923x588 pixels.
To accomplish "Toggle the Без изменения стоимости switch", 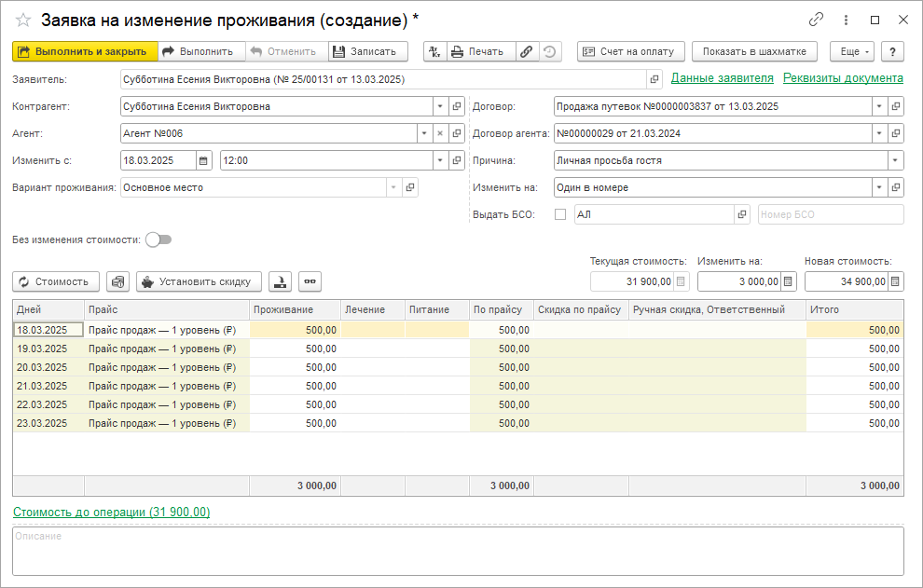I will point(158,239).
